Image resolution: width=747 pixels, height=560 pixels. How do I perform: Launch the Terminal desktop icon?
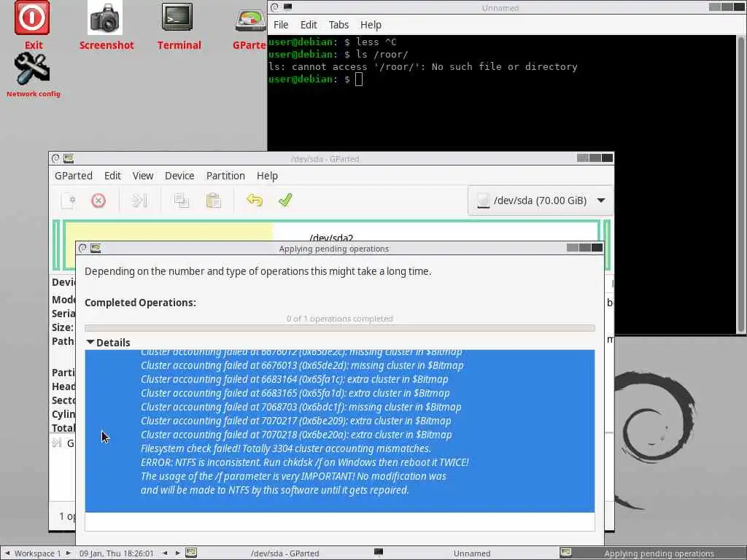[177, 17]
